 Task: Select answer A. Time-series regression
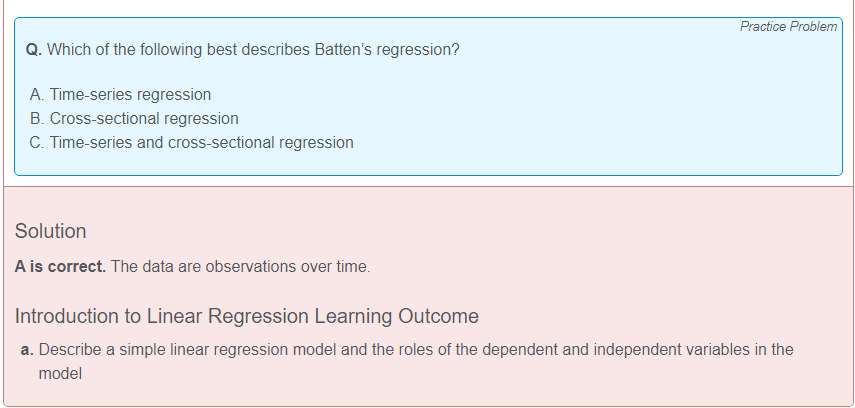point(121,94)
